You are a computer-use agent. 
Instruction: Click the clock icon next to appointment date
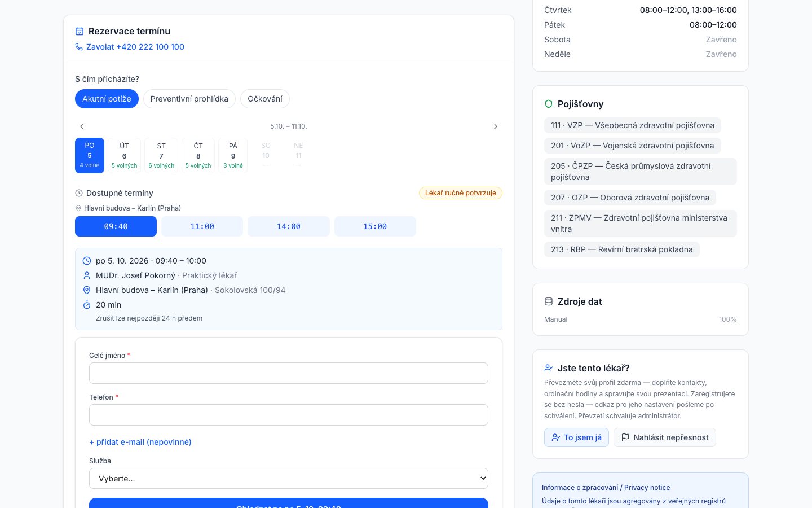click(x=87, y=261)
